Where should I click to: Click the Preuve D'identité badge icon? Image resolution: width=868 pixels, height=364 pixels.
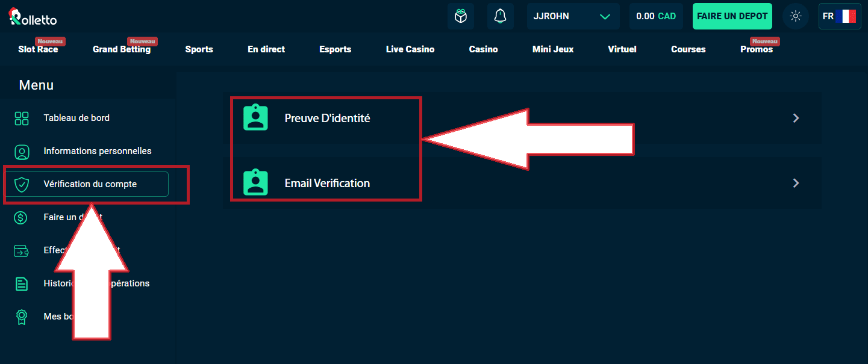click(x=255, y=118)
